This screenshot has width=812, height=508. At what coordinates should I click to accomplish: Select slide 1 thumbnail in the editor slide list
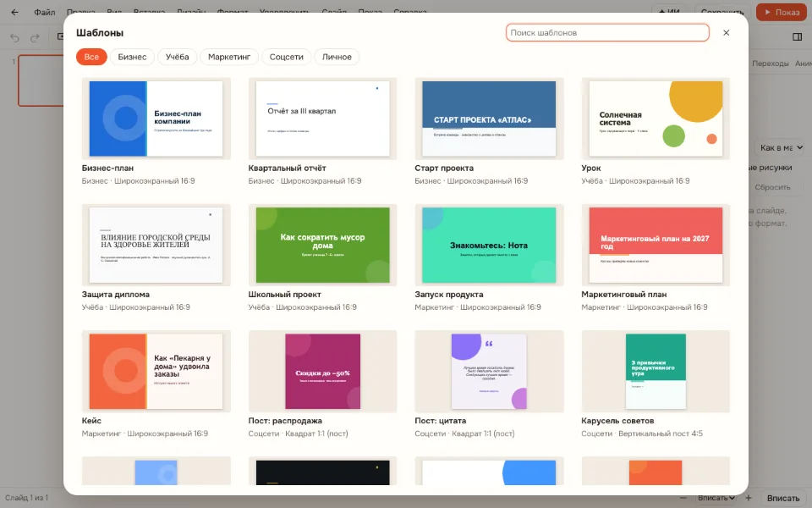pyautogui.click(x=41, y=80)
